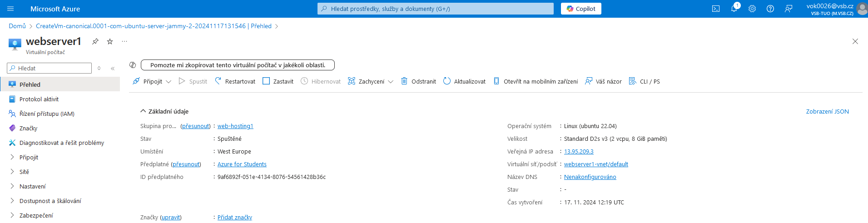Stop the VM with Zastavit
Image resolution: width=868 pixels, height=223 pixels.
pyautogui.click(x=278, y=81)
